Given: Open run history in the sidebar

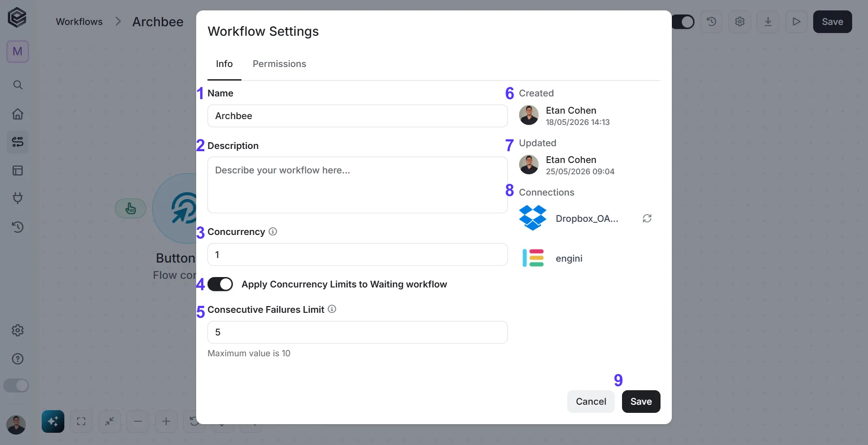Looking at the screenshot, I should click(x=18, y=227).
